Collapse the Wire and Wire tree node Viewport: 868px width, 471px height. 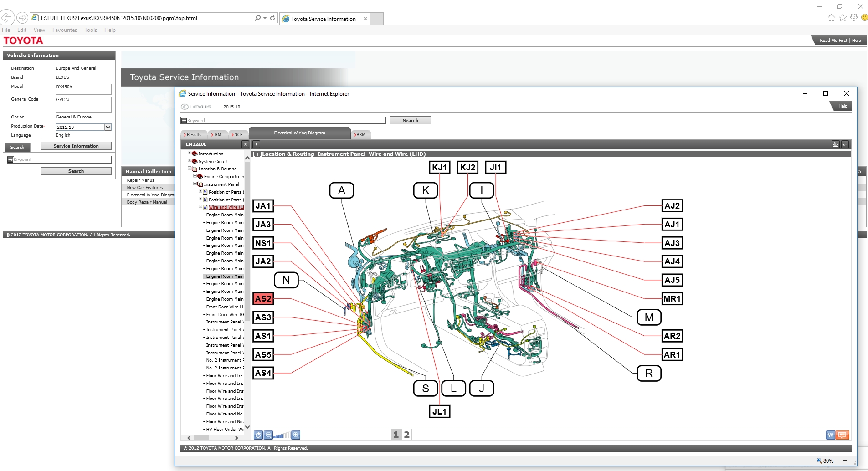pos(200,207)
